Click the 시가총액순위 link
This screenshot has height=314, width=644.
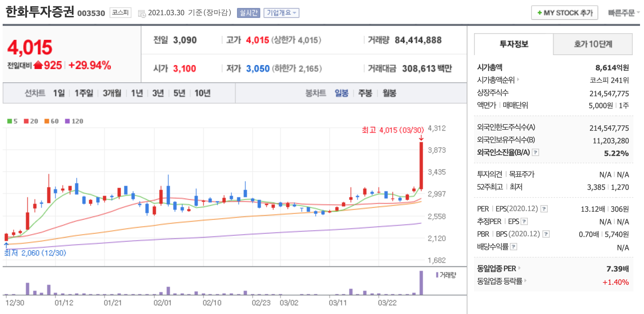(496, 80)
